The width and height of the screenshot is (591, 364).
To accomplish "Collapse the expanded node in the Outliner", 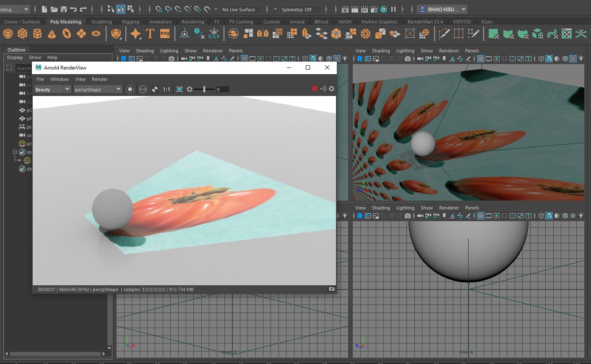I will 16,152.
